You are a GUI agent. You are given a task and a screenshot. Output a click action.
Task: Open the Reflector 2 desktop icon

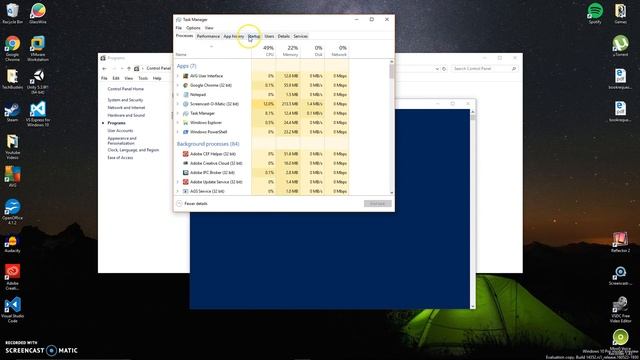point(620,242)
